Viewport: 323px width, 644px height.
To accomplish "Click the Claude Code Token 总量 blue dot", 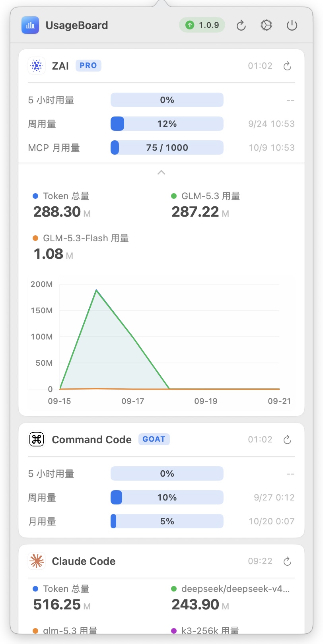I will coord(35,589).
